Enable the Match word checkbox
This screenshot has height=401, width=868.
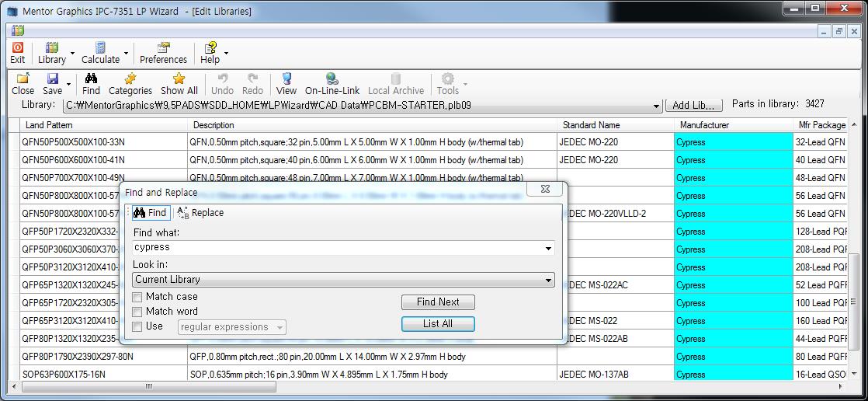pos(137,312)
